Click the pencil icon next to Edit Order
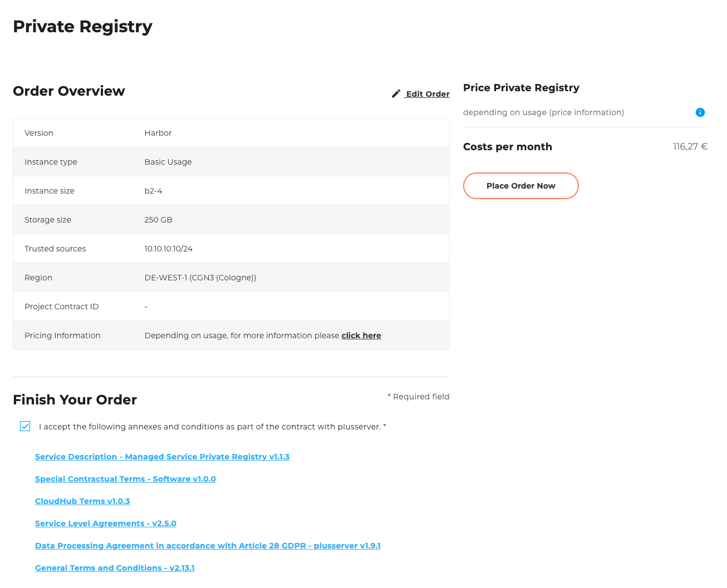Screen dimensions: 727x588 tap(396, 93)
